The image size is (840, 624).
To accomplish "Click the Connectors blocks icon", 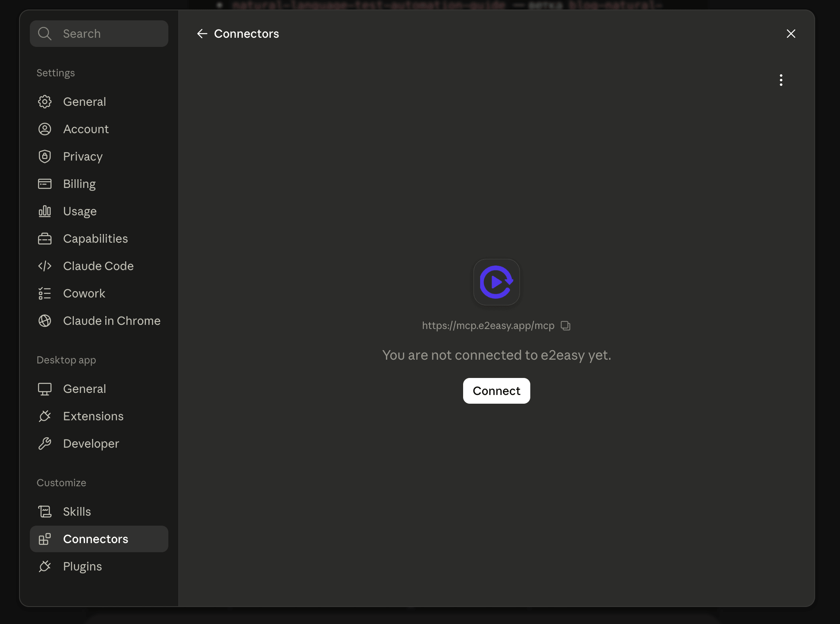I will (45, 539).
